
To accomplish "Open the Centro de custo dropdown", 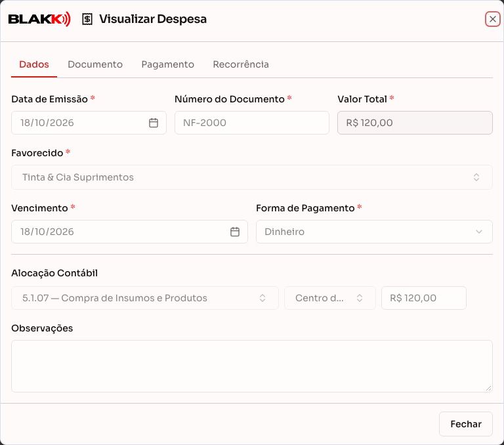I will point(330,298).
